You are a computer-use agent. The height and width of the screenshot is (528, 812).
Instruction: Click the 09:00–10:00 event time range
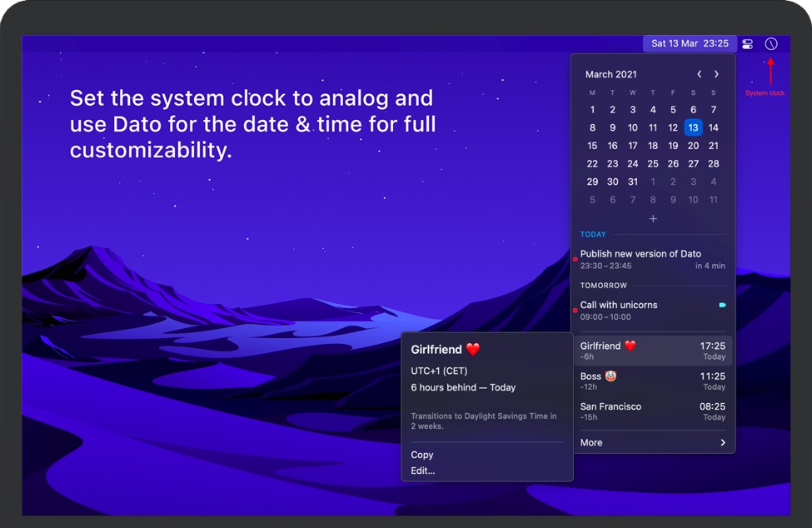coord(605,316)
